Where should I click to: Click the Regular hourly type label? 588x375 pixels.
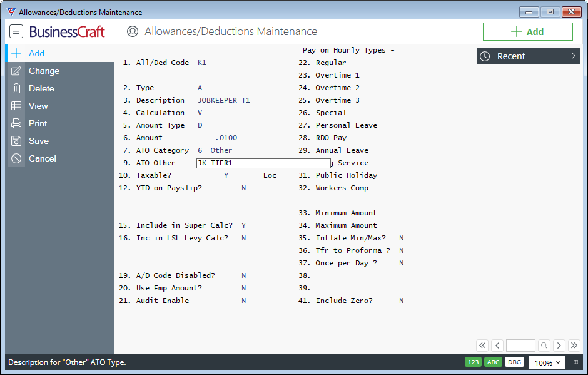(331, 63)
